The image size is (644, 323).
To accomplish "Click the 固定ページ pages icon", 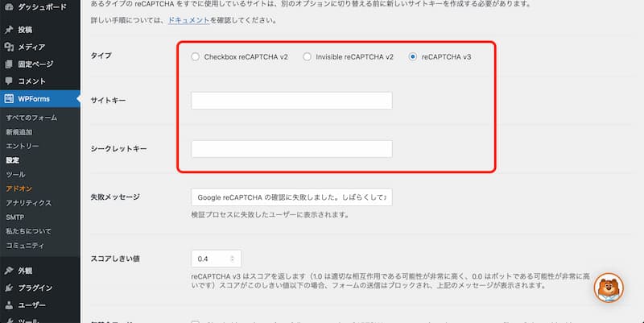I will pyautogui.click(x=9, y=64).
